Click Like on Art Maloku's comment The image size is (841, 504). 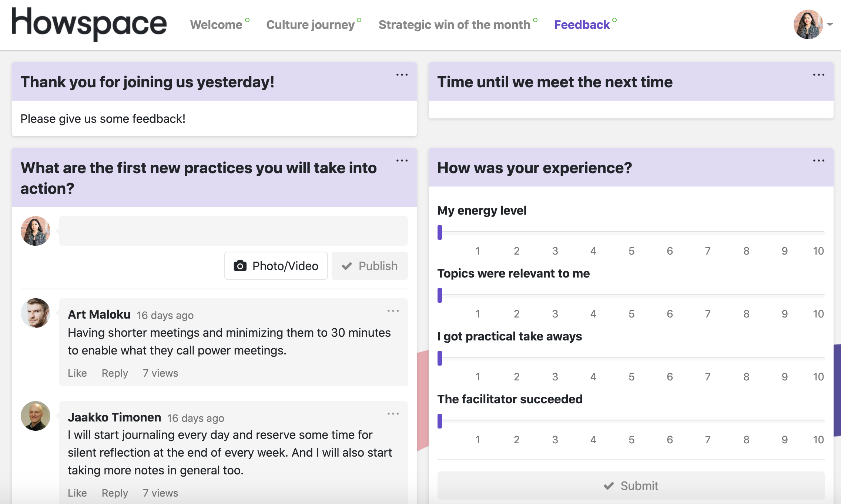(76, 373)
